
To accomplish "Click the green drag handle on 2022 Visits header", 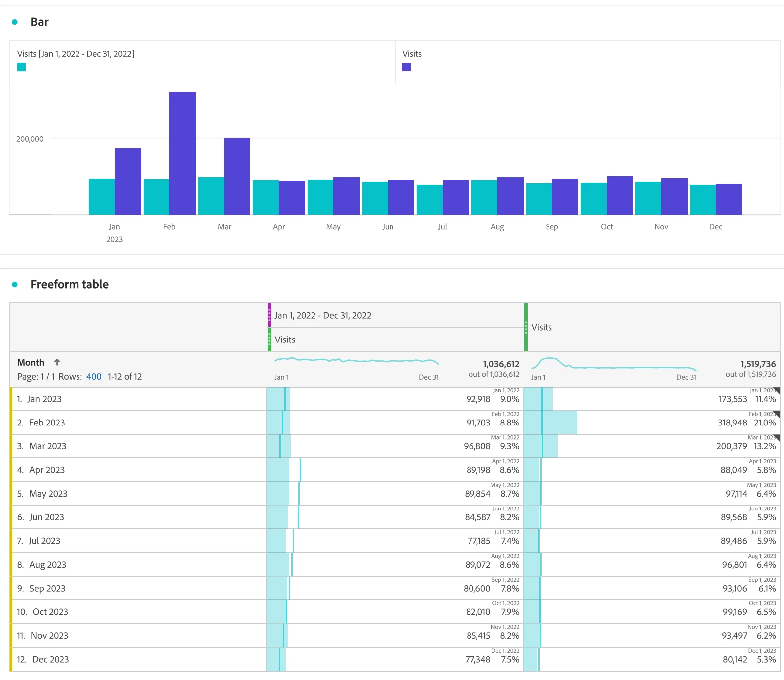I will point(269,340).
